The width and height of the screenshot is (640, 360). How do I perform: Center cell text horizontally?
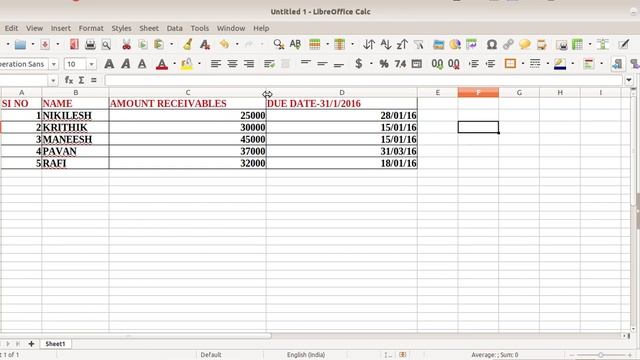pos(232,64)
